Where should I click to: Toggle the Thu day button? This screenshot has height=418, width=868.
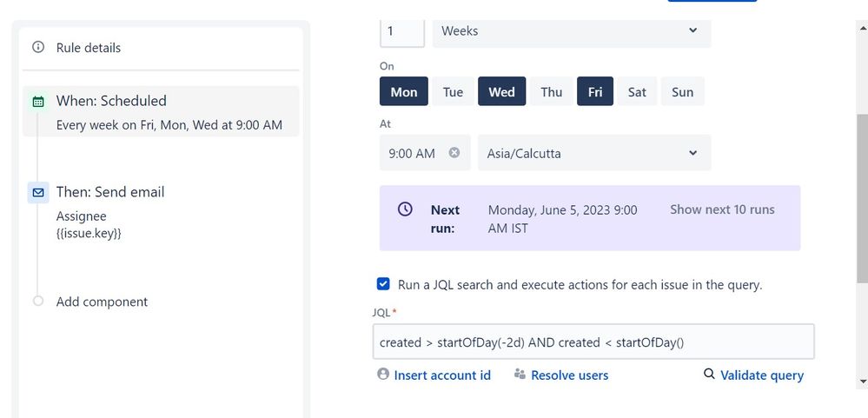tap(552, 91)
